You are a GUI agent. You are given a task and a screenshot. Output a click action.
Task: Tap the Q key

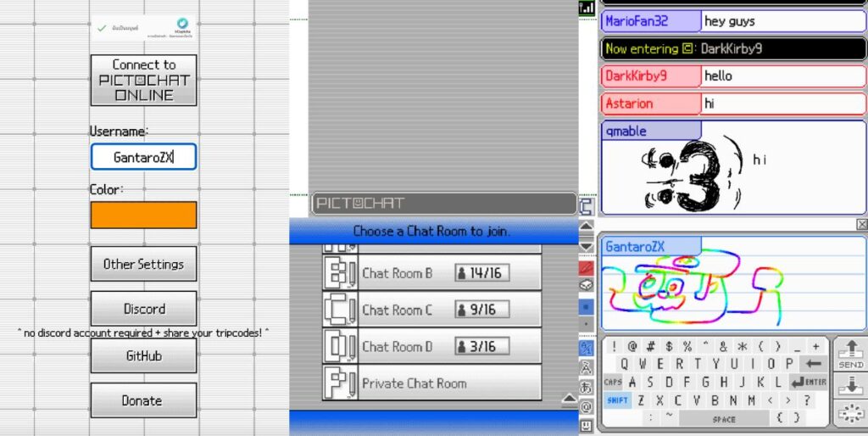tap(624, 364)
